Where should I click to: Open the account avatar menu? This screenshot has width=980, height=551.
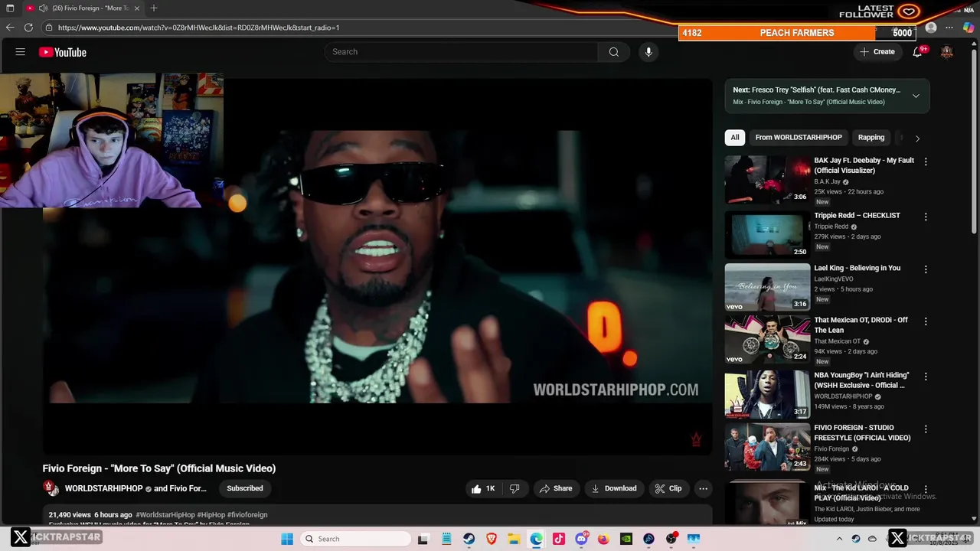[947, 52]
